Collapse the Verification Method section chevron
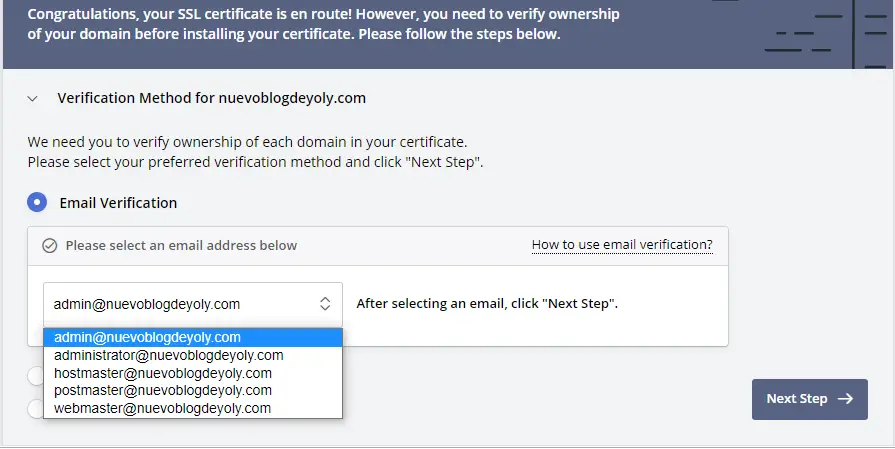 pos(33,99)
